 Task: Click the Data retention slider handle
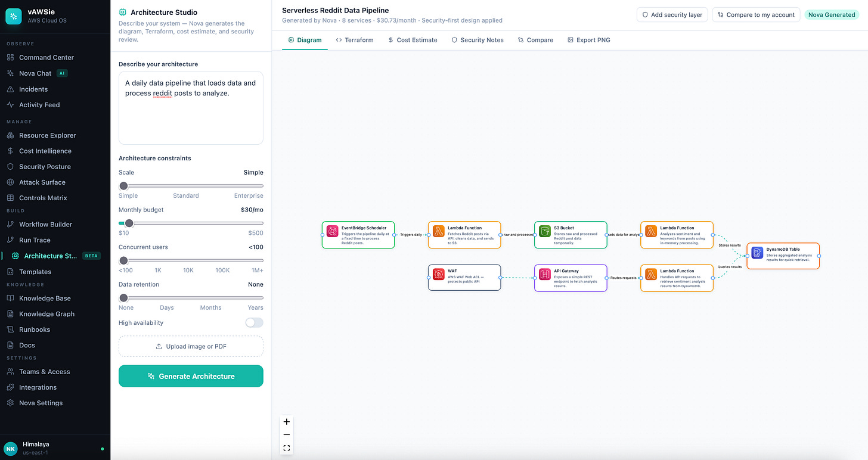pos(123,298)
